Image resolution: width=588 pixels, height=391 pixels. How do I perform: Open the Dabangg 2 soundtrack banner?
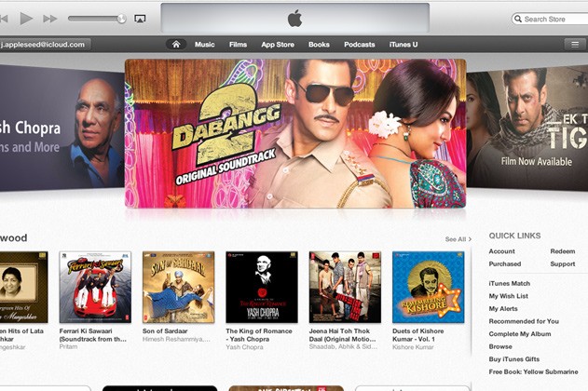click(x=294, y=133)
